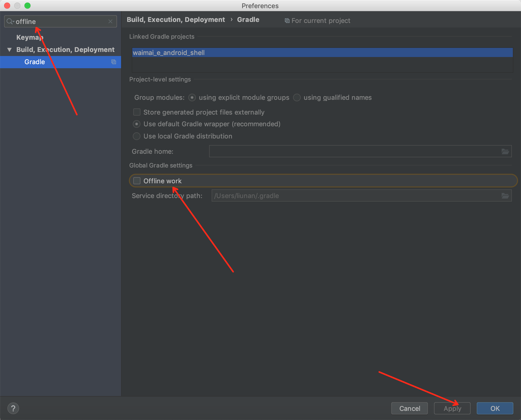Browse for Service directory path folder
This screenshot has width=521, height=420.
pos(505,196)
